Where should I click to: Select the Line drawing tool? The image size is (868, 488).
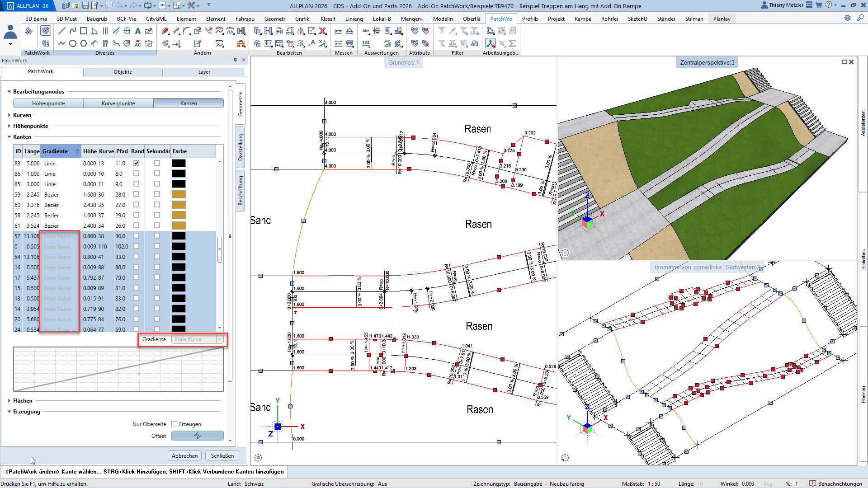(x=62, y=31)
